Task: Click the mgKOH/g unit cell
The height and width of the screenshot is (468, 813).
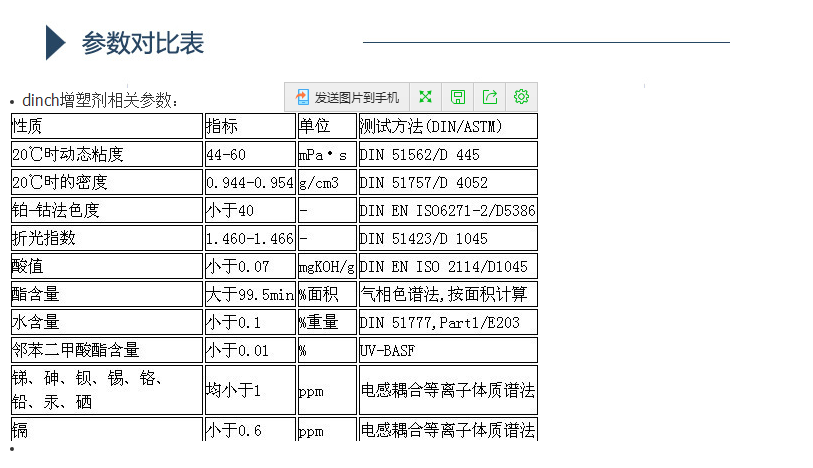Action: click(x=326, y=267)
